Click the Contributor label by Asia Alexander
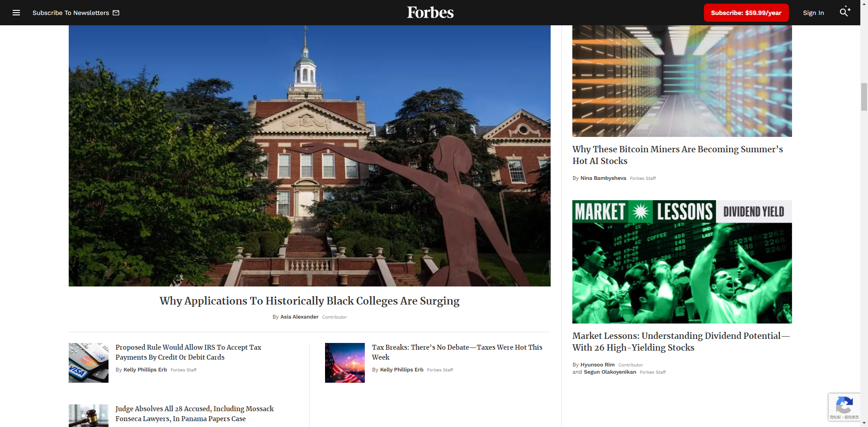Viewport: 868px width, 427px height. [334, 317]
